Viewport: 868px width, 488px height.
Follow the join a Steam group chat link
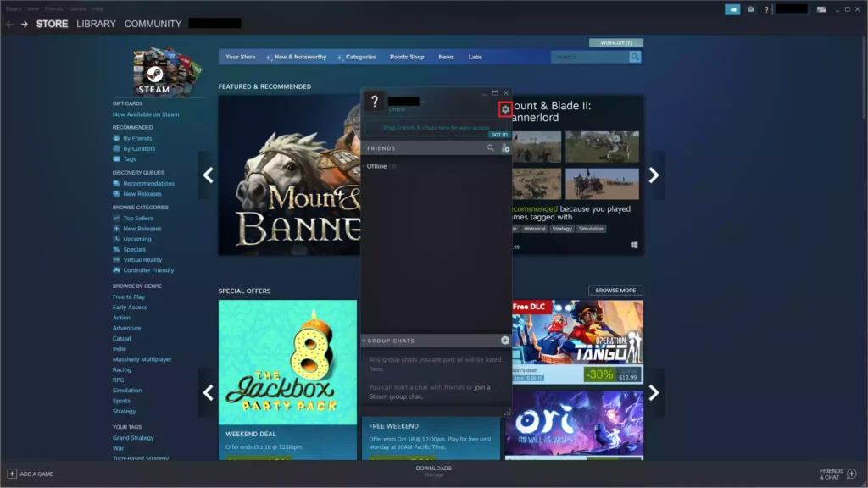[430, 391]
